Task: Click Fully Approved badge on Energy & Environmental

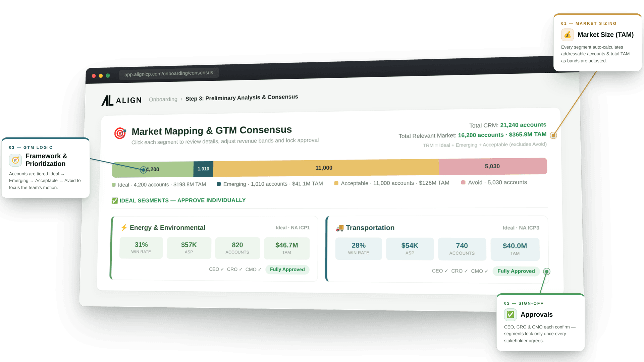Action: (x=287, y=269)
